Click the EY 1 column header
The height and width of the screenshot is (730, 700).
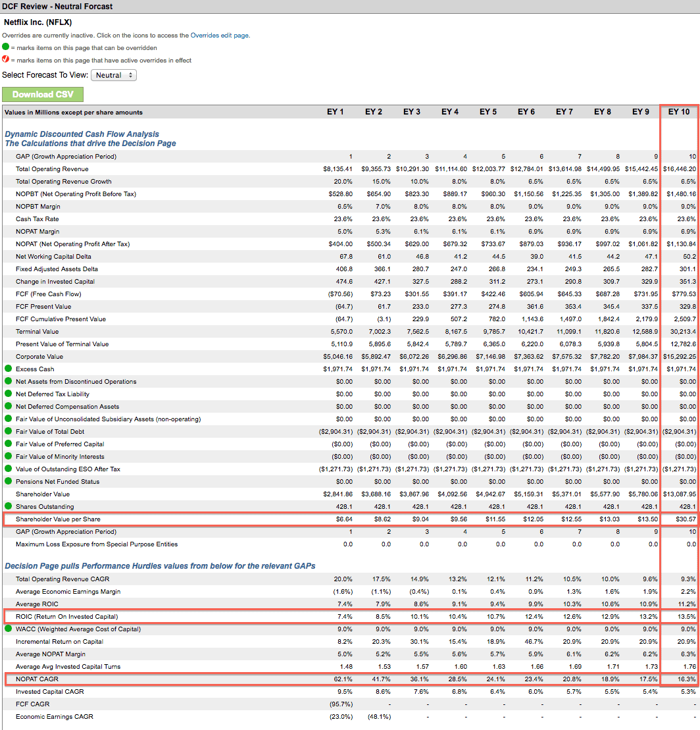click(335, 112)
